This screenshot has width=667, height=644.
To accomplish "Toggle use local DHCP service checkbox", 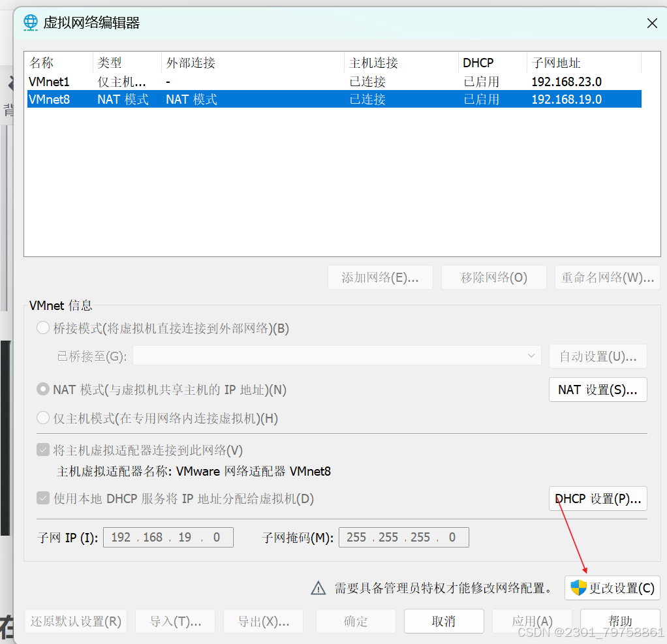I will [43, 498].
